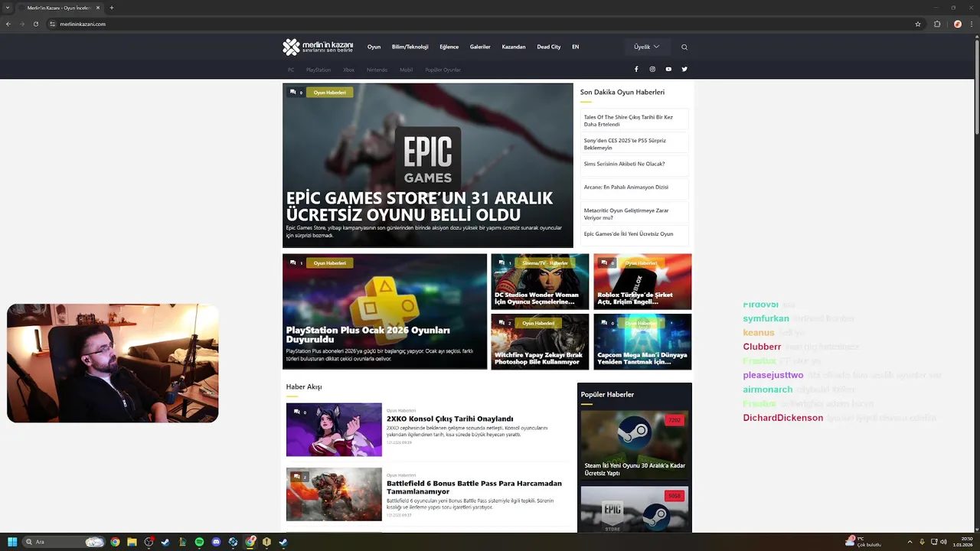Visit the YouTube social icon
The width and height of the screenshot is (980, 551).
pos(668,69)
